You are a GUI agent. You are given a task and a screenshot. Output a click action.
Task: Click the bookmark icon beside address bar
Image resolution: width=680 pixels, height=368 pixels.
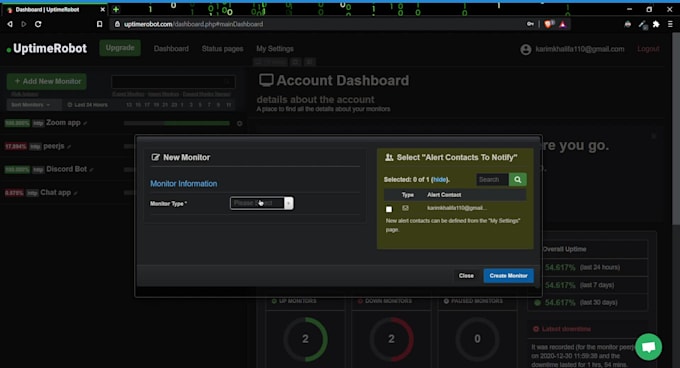pos(99,24)
